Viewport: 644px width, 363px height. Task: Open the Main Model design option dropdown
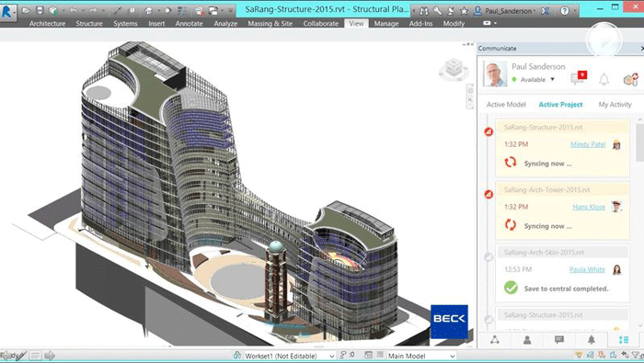[x=421, y=356]
